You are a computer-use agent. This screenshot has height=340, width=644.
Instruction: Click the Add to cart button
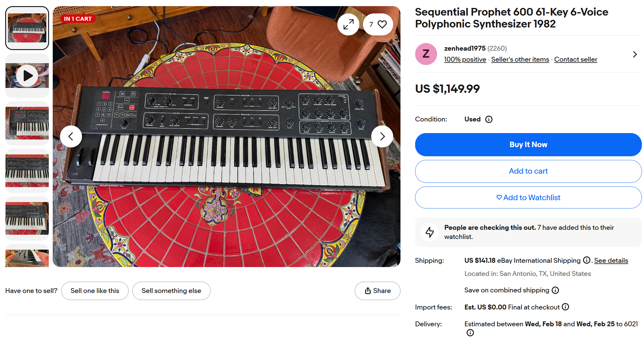coord(528,171)
